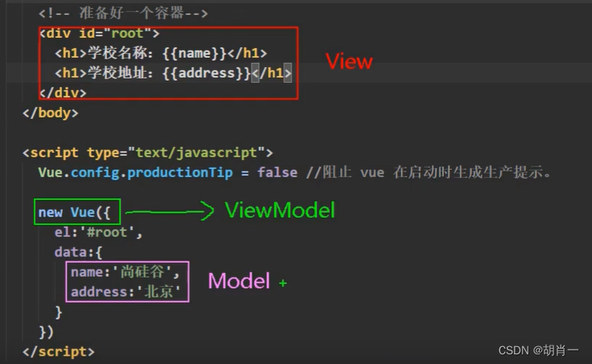Screen dimensions: 592x364
Task: Click the comment 阻止 vue 在启动时生成生产提示
Action: pyautogui.click(x=428, y=172)
